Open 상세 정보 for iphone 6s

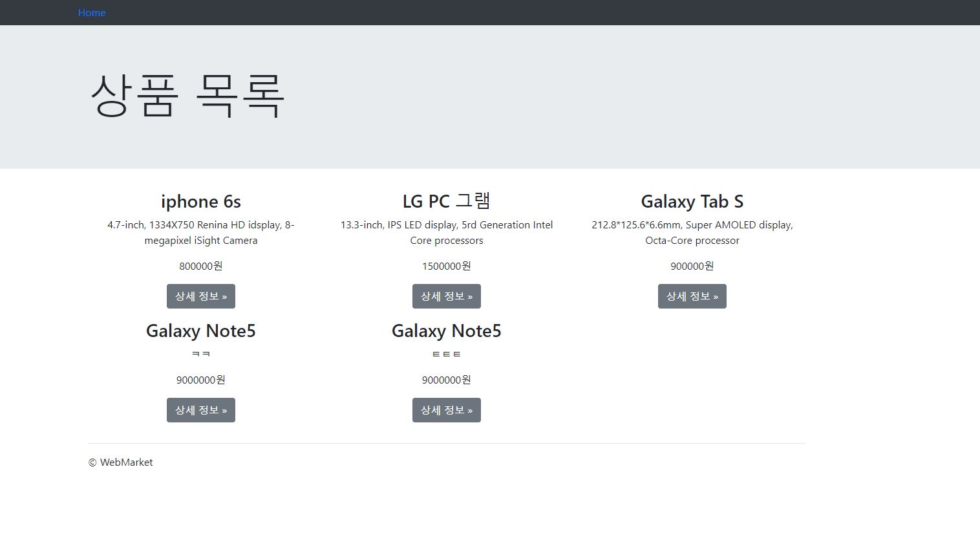(201, 296)
